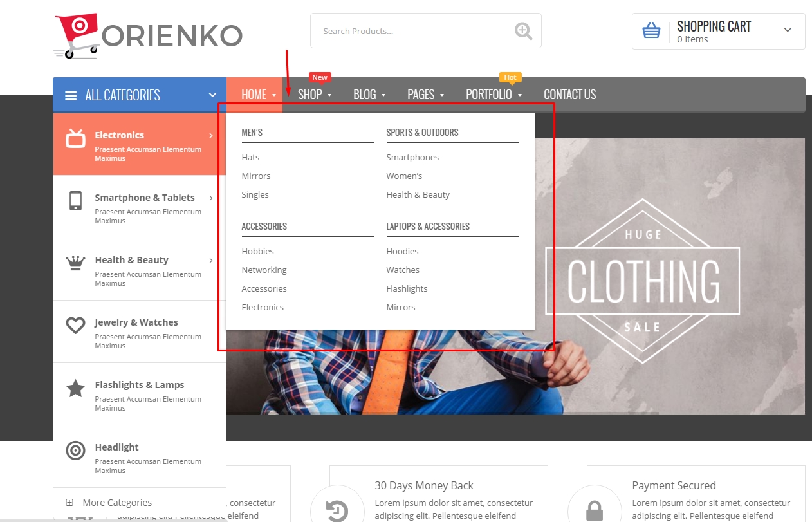
Task: Click the Flashlights & Lamps star icon
Action: tap(76, 388)
